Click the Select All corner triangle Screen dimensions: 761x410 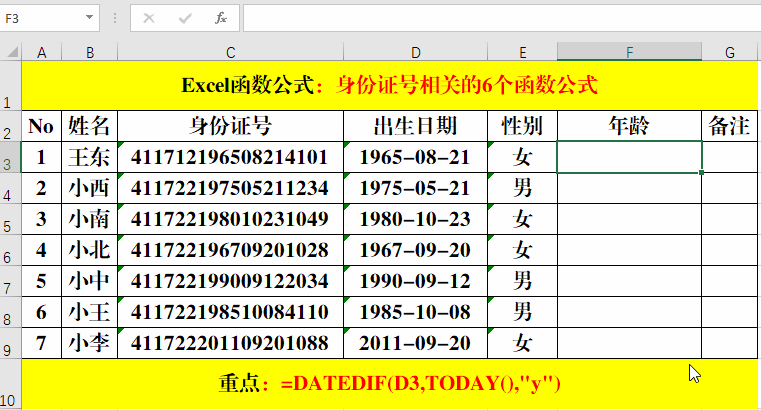(x=12, y=51)
